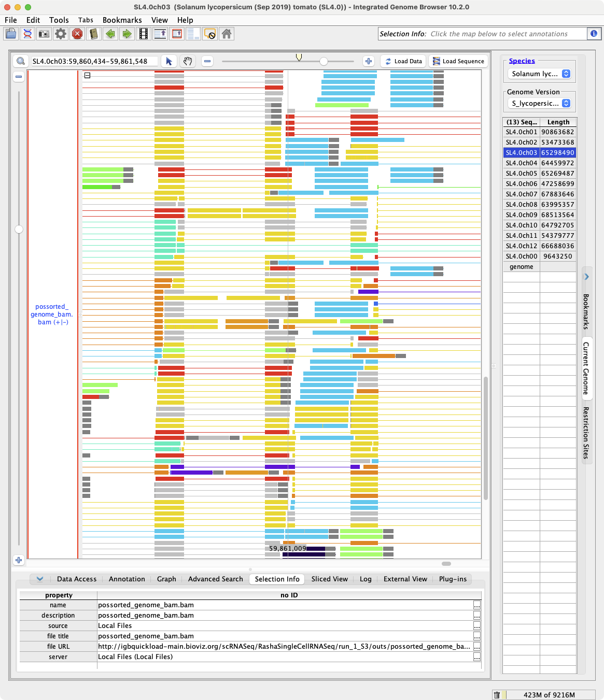Click the film strip icon in toolbar
The width and height of the screenshot is (604, 700).
click(x=144, y=34)
